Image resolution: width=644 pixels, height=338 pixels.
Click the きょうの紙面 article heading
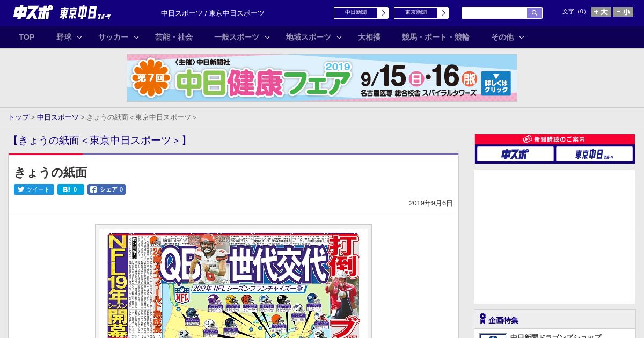(50, 172)
